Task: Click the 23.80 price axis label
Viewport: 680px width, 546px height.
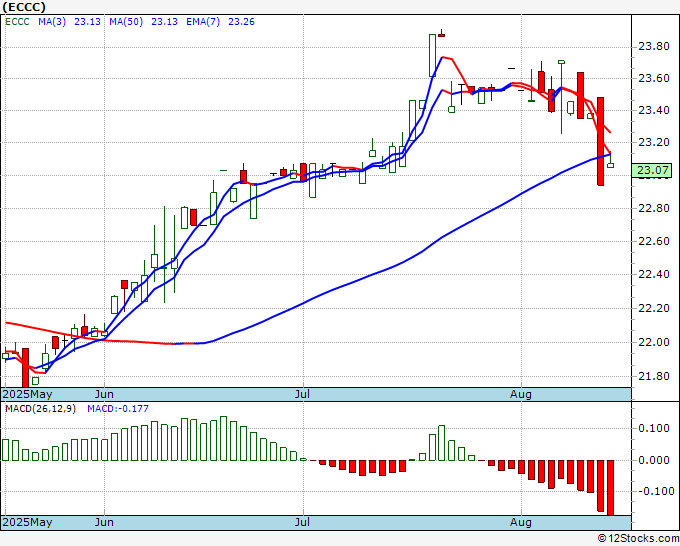Action: [654, 46]
